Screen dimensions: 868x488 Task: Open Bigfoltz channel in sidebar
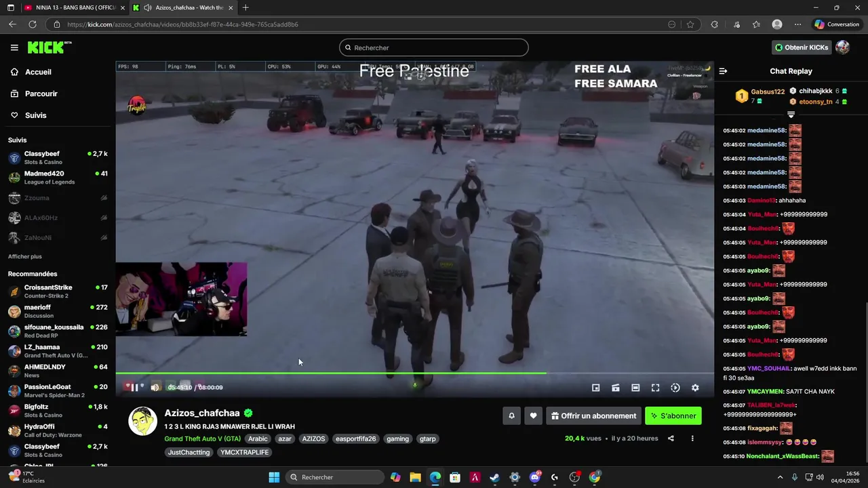click(x=58, y=411)
